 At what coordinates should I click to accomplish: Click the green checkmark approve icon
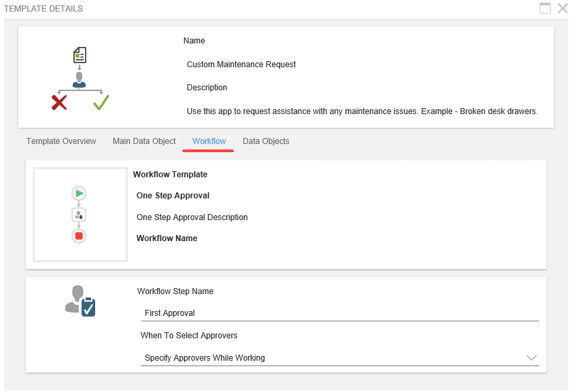click(x=101, y=103)
